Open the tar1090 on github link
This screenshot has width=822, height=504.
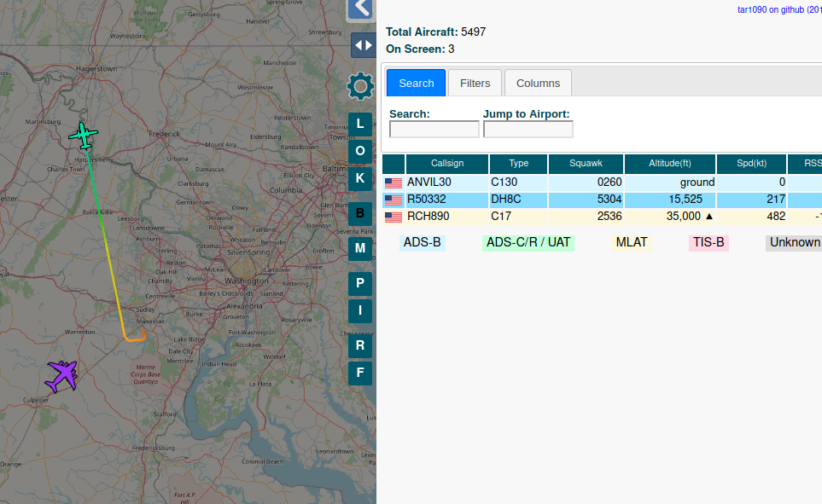click(x=779, y=9)
